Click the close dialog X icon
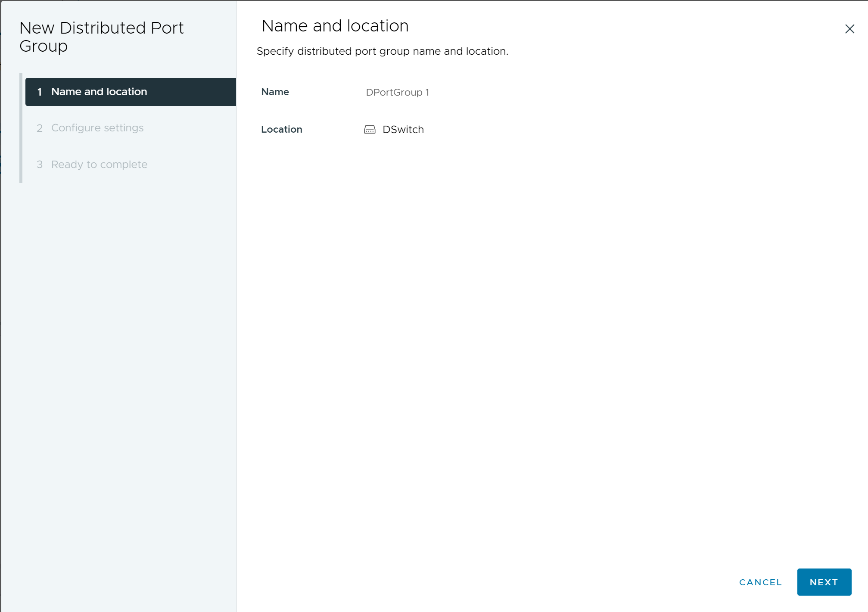Screen dimensions: 868x612 click(849, 28)
